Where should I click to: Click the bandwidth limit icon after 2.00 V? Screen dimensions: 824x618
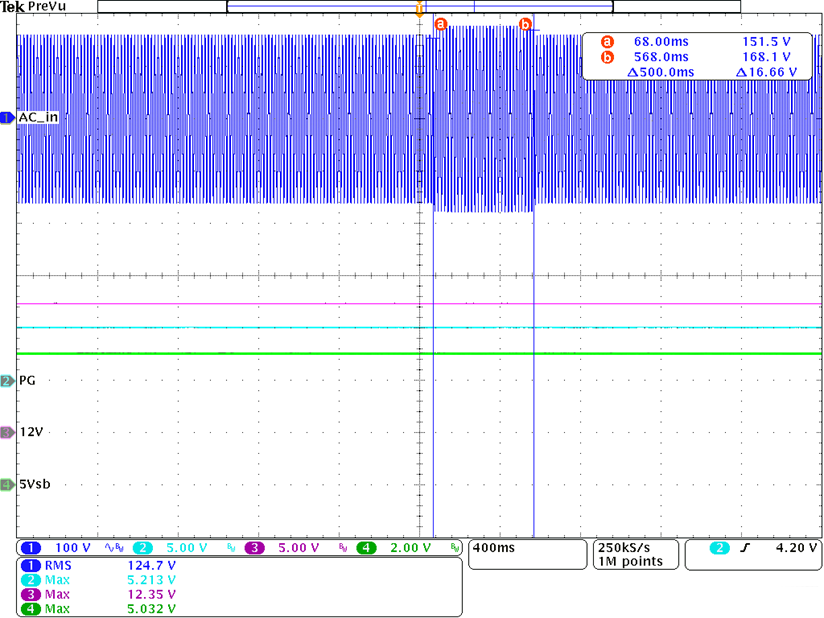tap(455, 548)
